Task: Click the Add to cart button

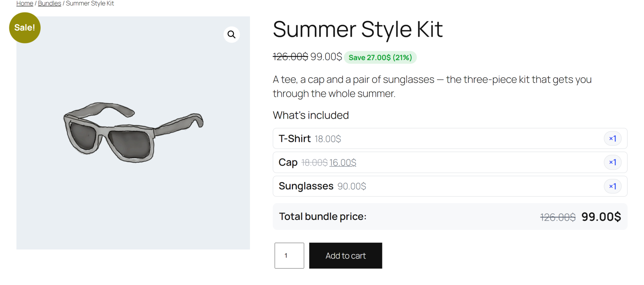Action: click(x=345, y=256)
